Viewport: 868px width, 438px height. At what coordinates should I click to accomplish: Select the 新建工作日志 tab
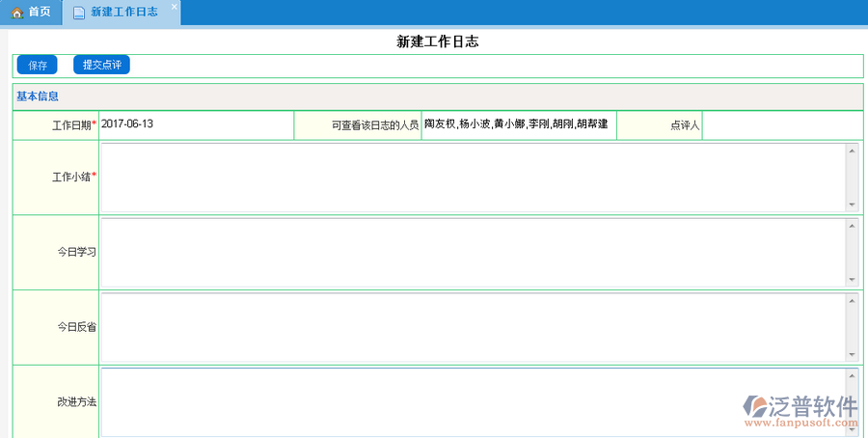(x=123, y=13)
